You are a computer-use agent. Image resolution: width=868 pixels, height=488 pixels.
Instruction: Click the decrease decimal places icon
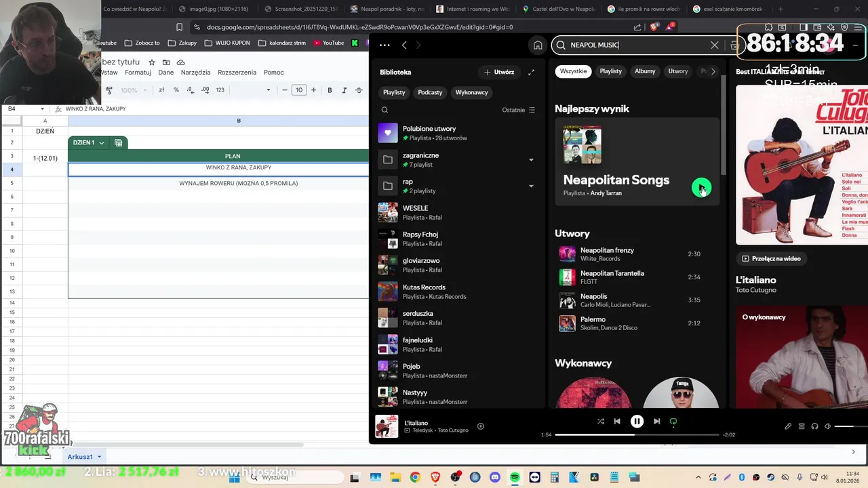[x=191, y=90]
